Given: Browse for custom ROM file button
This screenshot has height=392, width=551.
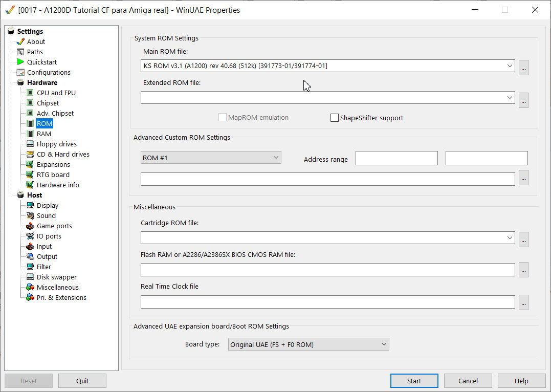Looking at the screenshot, I should click(523, 178).
